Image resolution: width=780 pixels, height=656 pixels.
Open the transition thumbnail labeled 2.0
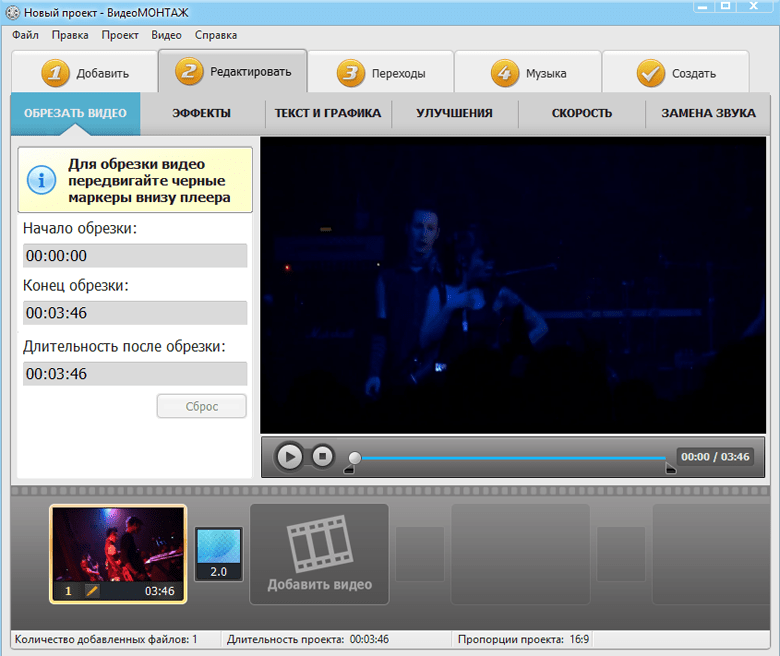(219, 554)
